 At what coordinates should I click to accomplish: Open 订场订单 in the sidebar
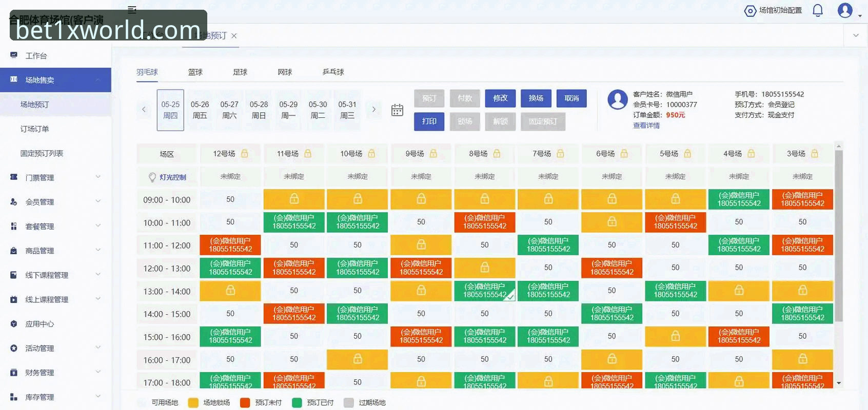[x=34, y=129]
